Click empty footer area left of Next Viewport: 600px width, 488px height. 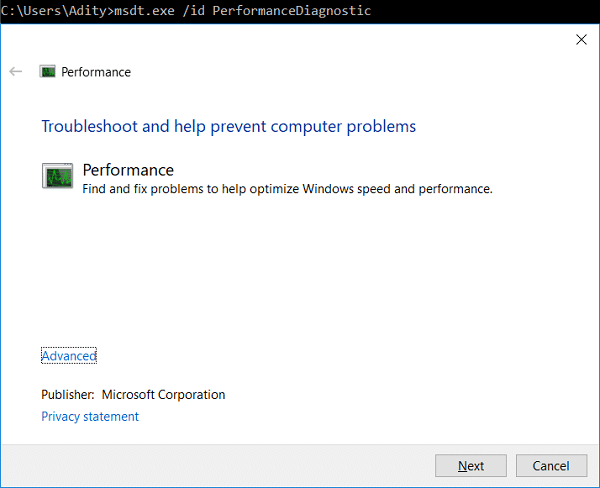click(x=220, y=465)
